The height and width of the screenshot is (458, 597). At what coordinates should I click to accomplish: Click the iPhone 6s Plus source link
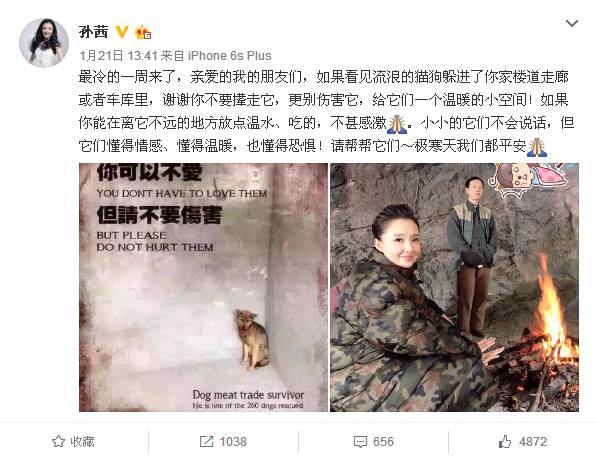click(230, 56)
